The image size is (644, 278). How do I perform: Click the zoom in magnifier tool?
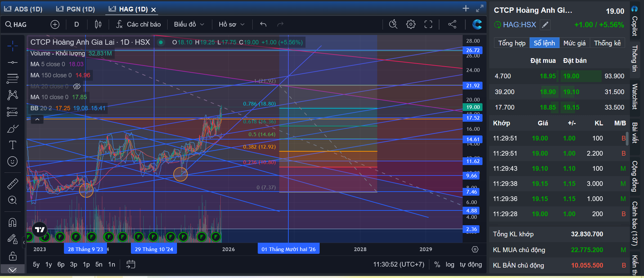point(12,200)
